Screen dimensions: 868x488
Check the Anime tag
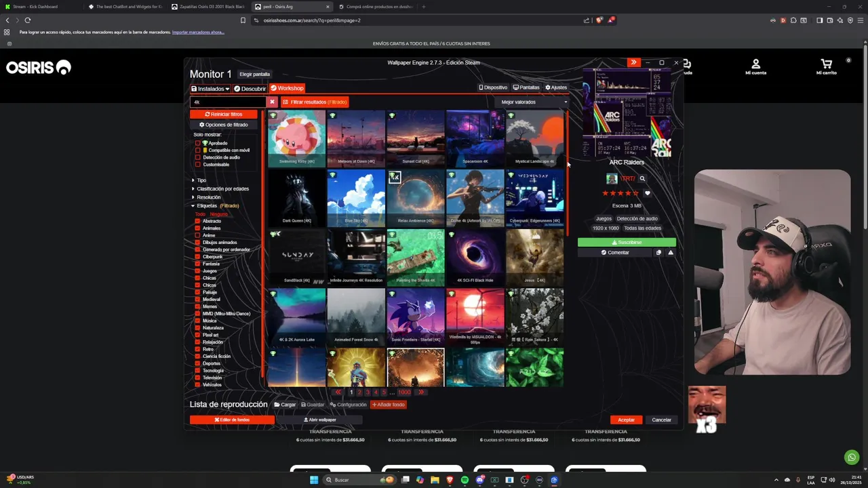click(198, 235)
